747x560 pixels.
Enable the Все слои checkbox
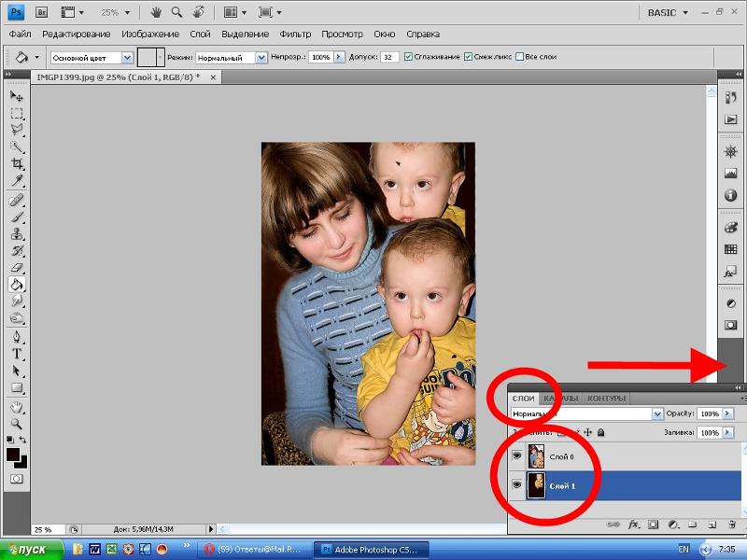click(520, 57)
